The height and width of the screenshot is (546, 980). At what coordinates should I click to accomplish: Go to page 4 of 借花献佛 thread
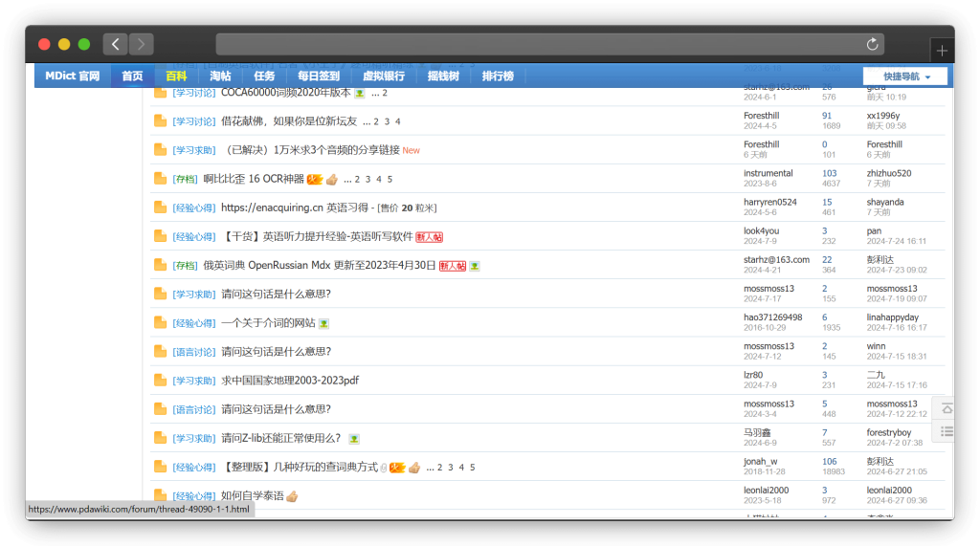(x=397, y=121)
